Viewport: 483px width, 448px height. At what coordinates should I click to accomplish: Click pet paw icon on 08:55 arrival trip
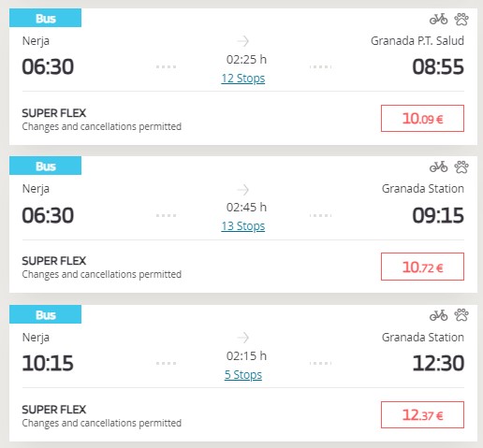tap(461, 19)
